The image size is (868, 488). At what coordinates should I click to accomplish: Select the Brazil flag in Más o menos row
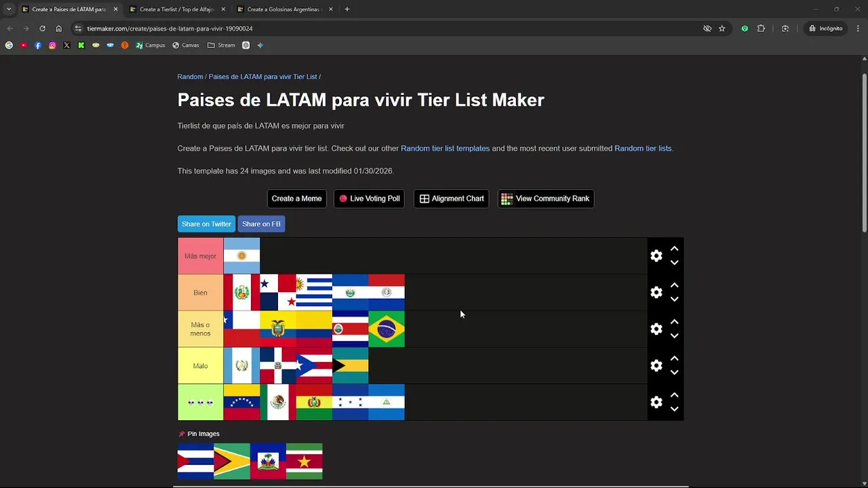(387, 329)
